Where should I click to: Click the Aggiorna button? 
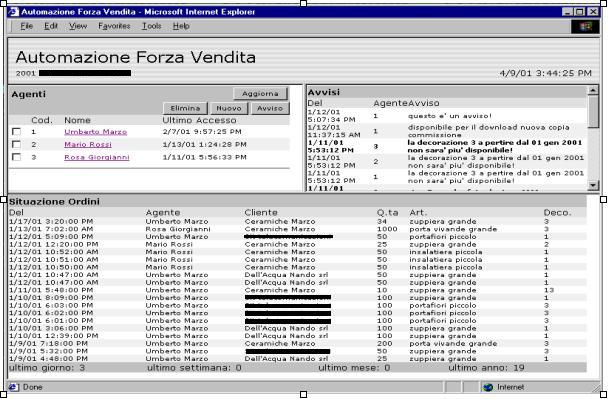tap(261, 93)
